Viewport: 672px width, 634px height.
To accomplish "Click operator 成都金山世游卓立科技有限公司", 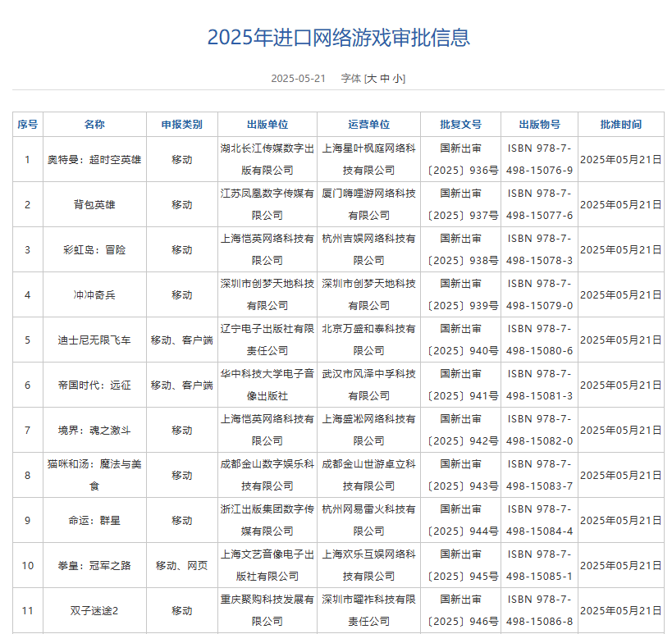I will (x=368, y=475).
